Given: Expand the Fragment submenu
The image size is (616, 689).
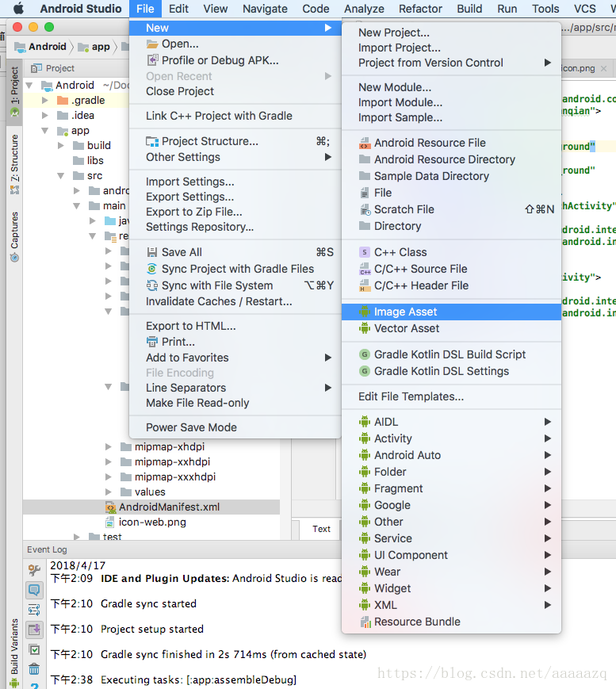Looking at the screenshot, I should click(548, 488).
